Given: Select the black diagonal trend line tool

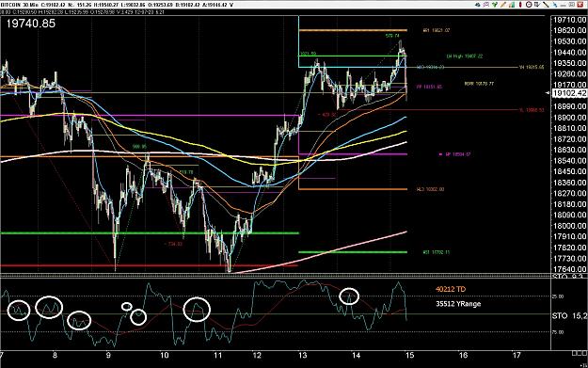Looking at the screenshot, I should click(x=546, y=5).
